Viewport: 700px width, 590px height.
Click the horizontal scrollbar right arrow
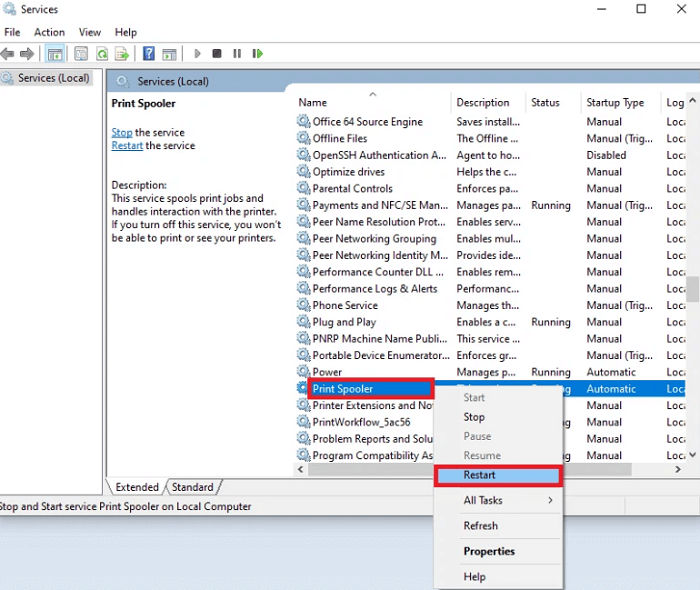[x=678, y=470]
